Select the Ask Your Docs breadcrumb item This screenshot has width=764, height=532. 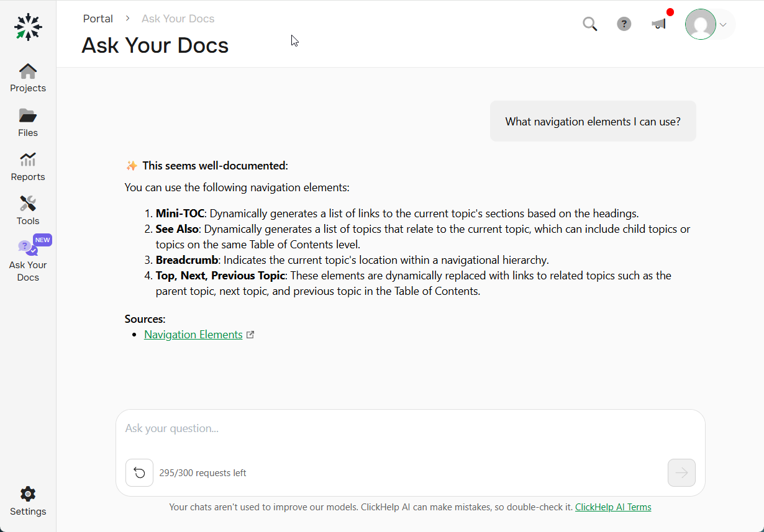(178, 18)
